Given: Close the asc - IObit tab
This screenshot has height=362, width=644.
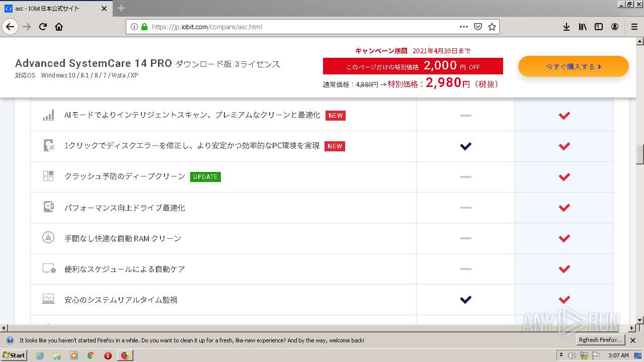Looking at the screenshot, I should point(104,9).
